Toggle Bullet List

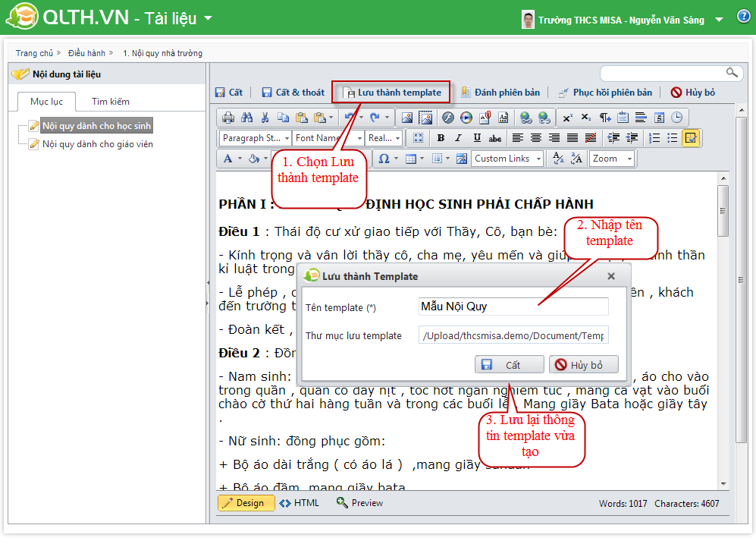pos(673,138)
